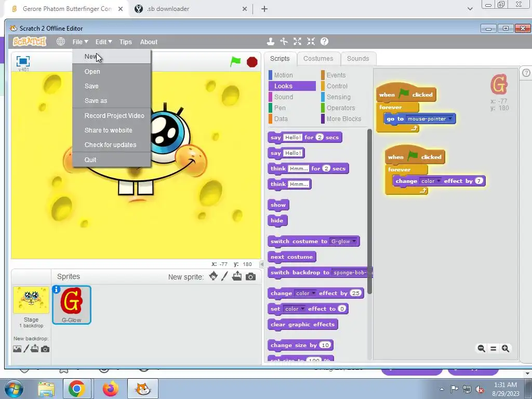Select the Duplicate stamp tool
532x399 pixels.
[x=270, y=42]
